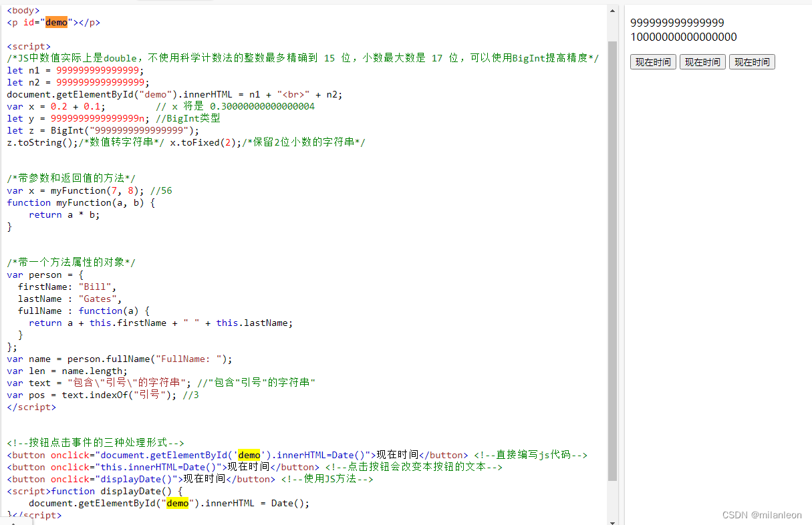Click the JS中数值实际上是double comment line
The image size is (812, 525).
303,58
